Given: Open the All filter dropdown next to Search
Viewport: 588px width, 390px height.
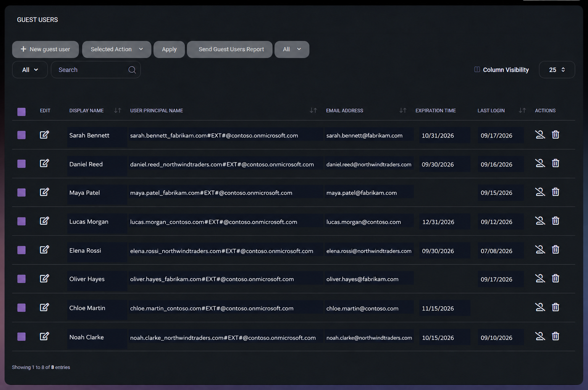Looking at the screenshot, I should 30,70.
